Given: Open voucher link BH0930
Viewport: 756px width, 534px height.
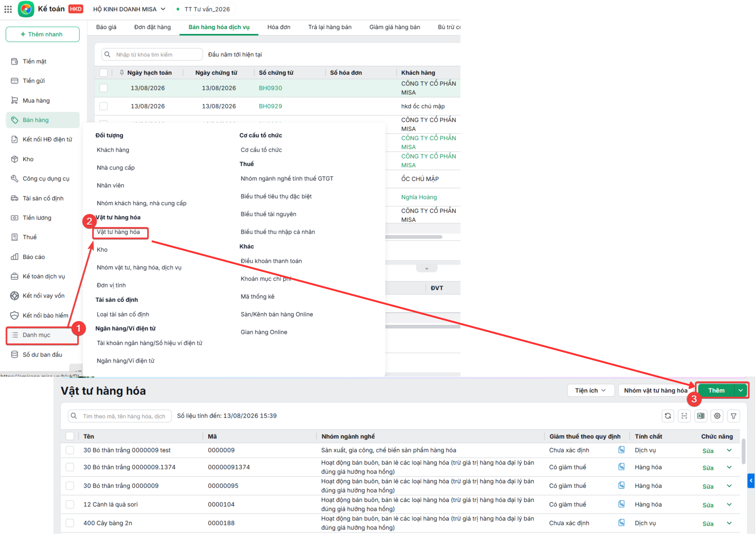Looking at the screenshot, I should (270, 88).
